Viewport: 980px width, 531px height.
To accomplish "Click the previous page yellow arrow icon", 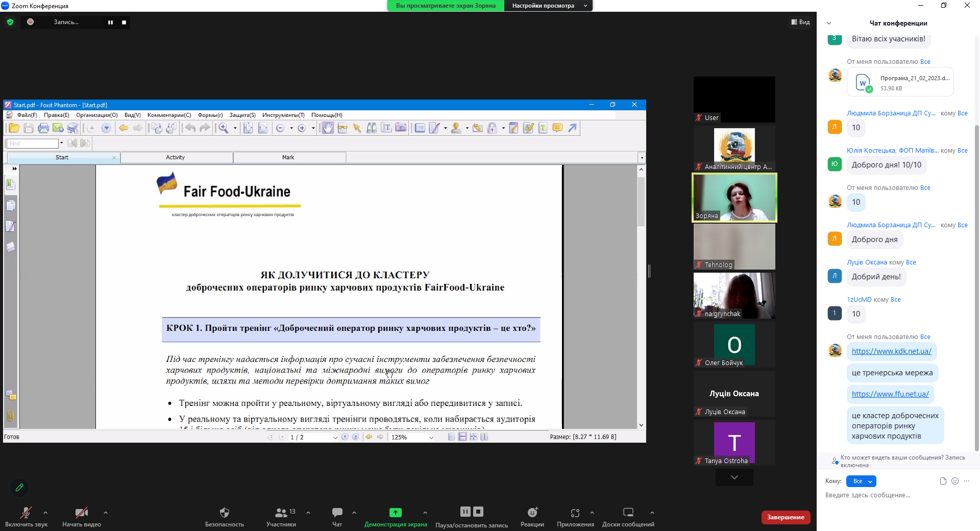I will (124, 128).
